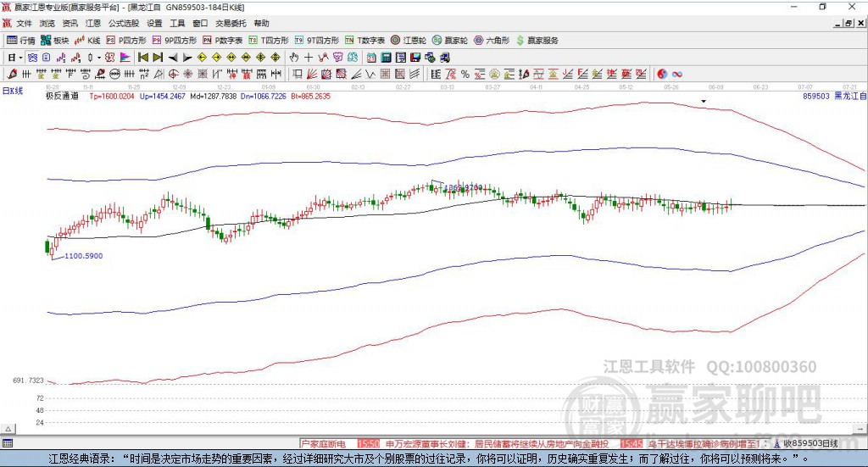Open the 江恩 menu
The height and width of the screenshot is (467, 868).
coord(93,23)
